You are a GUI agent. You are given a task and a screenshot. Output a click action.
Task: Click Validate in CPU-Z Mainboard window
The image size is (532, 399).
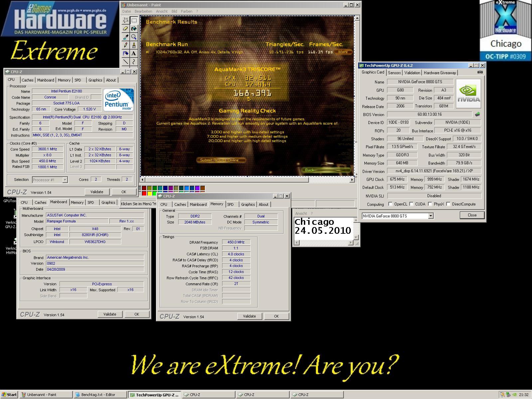(110, 314)
